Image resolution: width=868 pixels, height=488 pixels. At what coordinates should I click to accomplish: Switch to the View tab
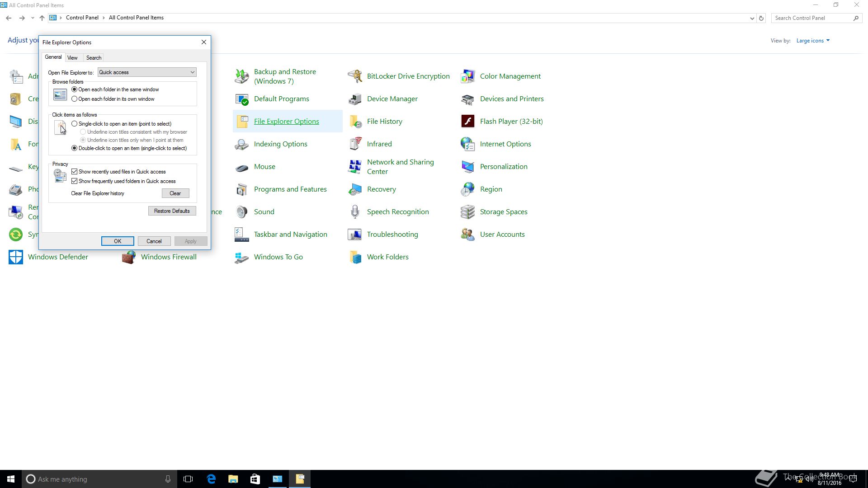point(72,58)
